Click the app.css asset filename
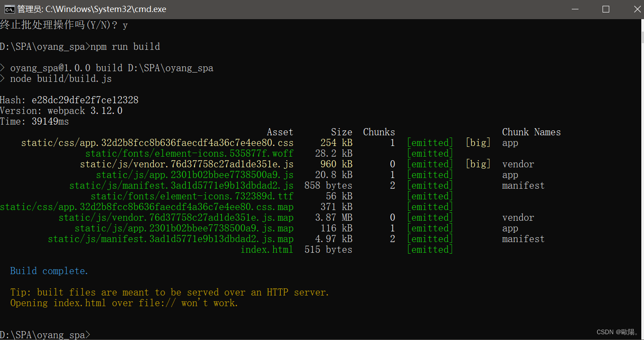The width and height of the screenshot is (644, 340). click(x=157, y=142)
